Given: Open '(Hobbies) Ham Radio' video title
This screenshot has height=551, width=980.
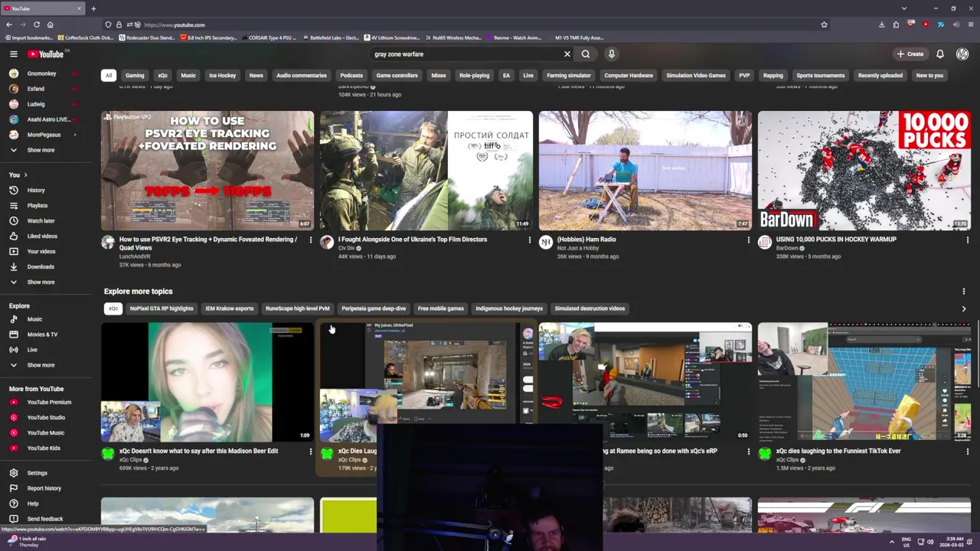Looking at the screenshot, I should tap(586, 240).
